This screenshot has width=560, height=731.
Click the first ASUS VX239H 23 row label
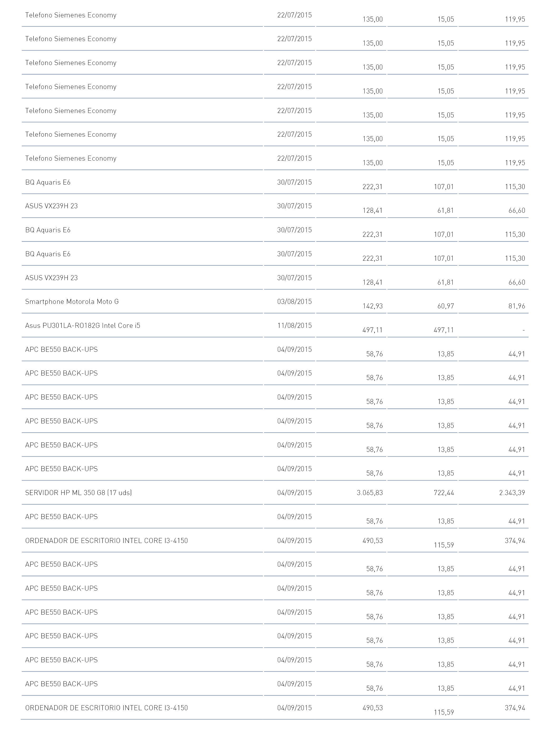[x=51, y=206]
